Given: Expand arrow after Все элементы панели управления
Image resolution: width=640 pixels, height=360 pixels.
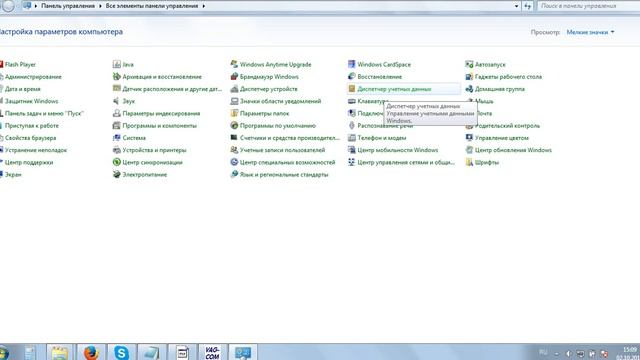Looking at the screenshot, I should [x=204, y=6].
